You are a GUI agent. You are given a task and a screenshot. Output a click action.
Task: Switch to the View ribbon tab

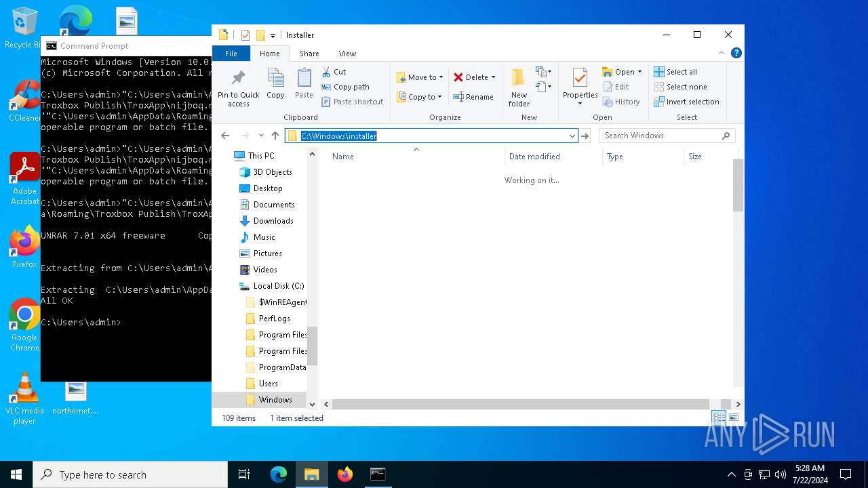click(347, 54)
